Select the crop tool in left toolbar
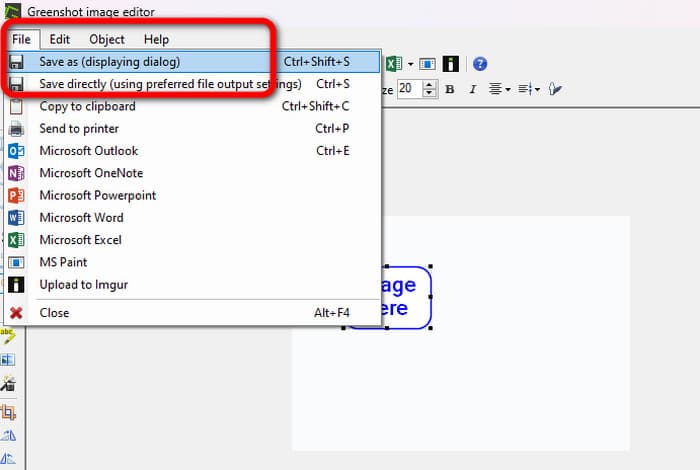 (8, 412)
